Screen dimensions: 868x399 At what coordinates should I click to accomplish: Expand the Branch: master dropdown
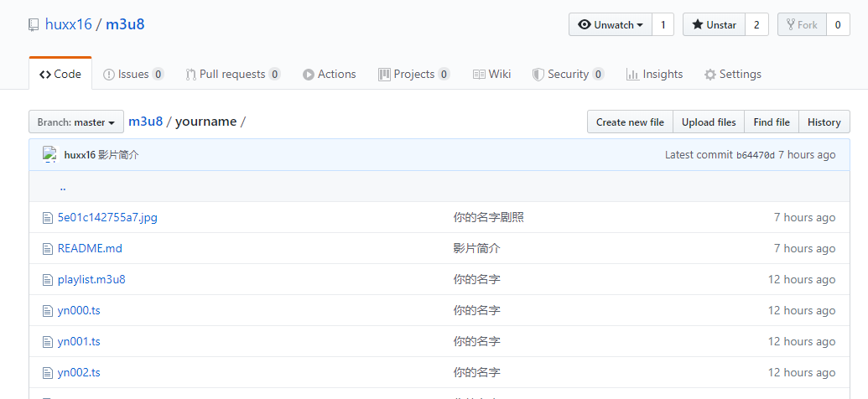(x=76, y=122)
